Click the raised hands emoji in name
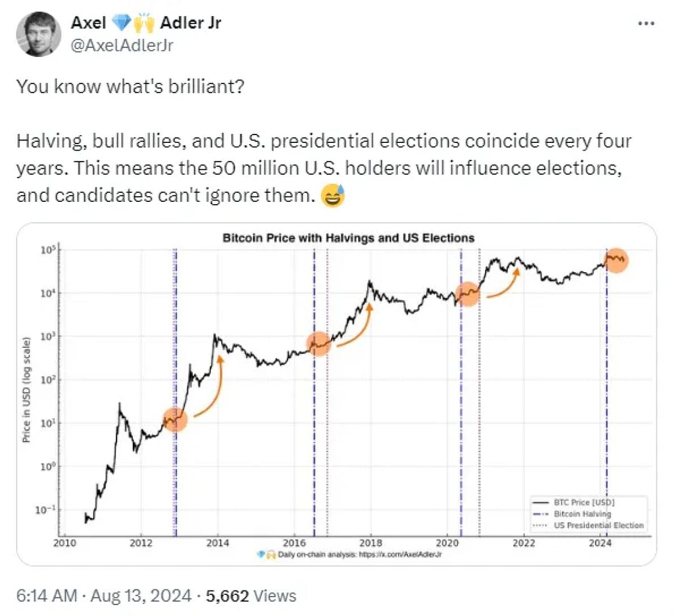Screen dimensions: 674x616 point(144,23)
